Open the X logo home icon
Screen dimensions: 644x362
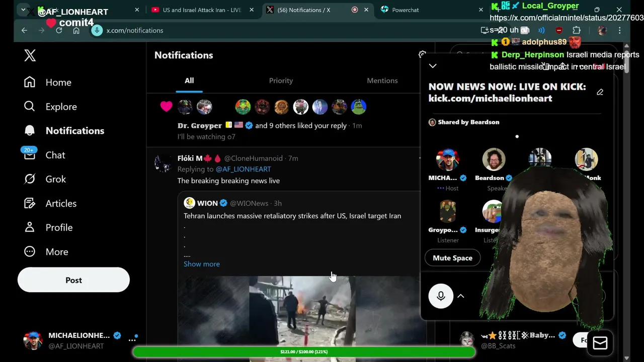[x=30, y=55]
